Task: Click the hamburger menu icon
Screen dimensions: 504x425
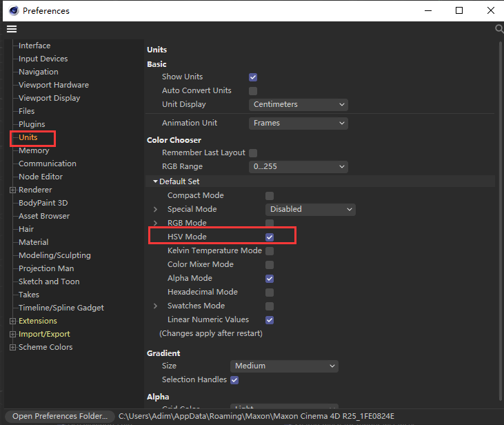Action: 11,29
